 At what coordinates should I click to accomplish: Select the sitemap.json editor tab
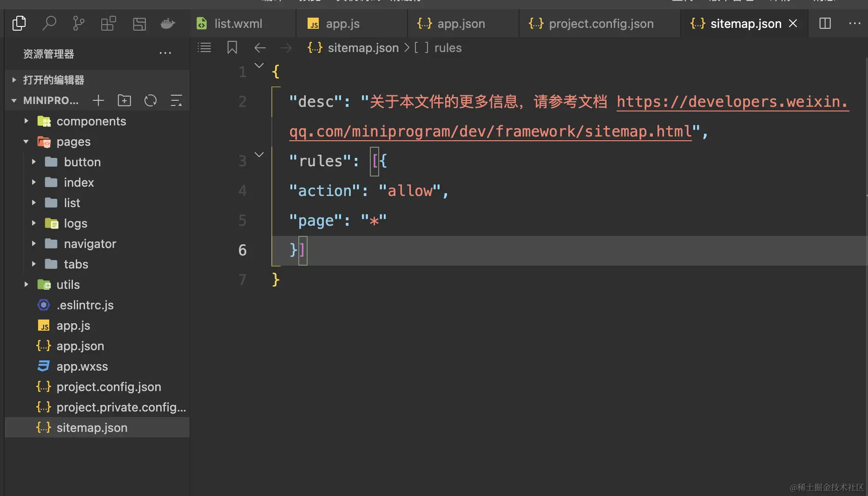[744, 23]
